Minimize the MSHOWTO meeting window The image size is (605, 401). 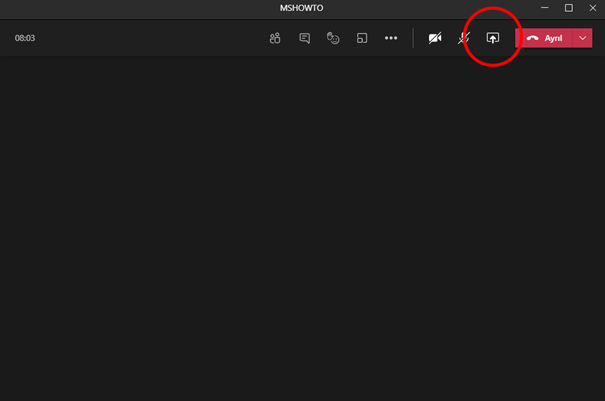[544, 8]
